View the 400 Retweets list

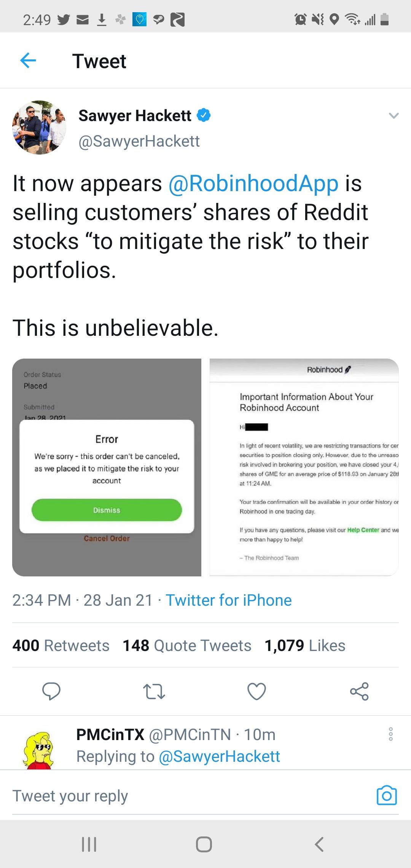[61, 646]
